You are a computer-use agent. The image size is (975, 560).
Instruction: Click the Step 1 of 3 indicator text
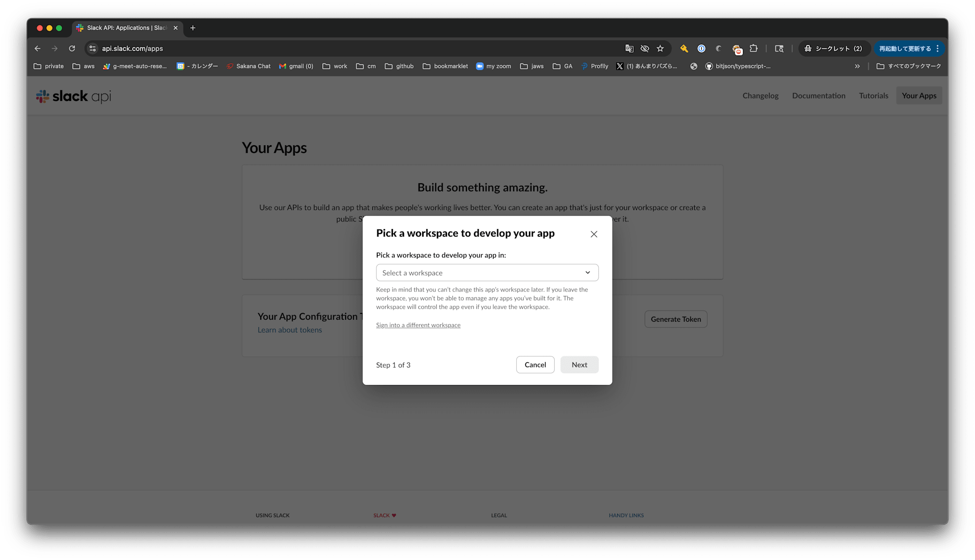[x=393, y=365]
